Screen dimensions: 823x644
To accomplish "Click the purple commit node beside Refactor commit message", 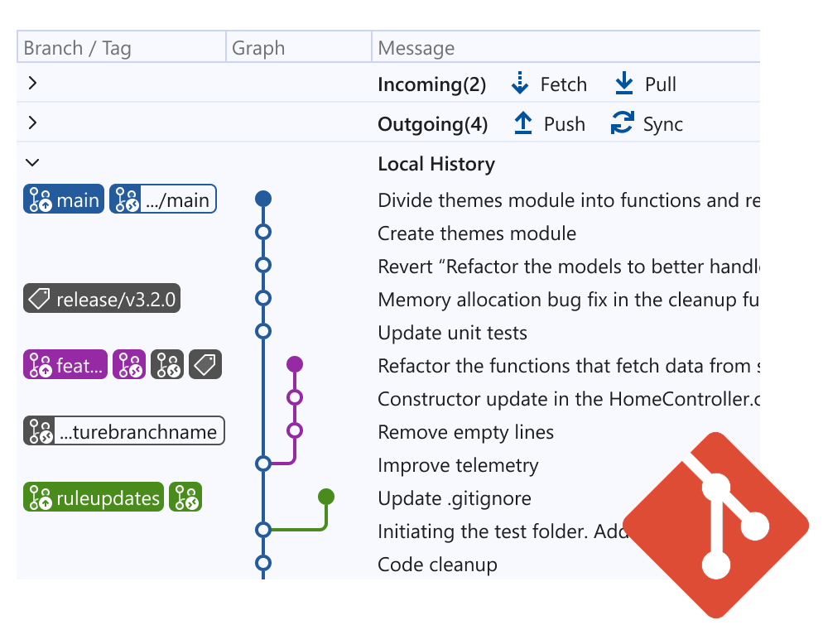I will click(295, 364).
